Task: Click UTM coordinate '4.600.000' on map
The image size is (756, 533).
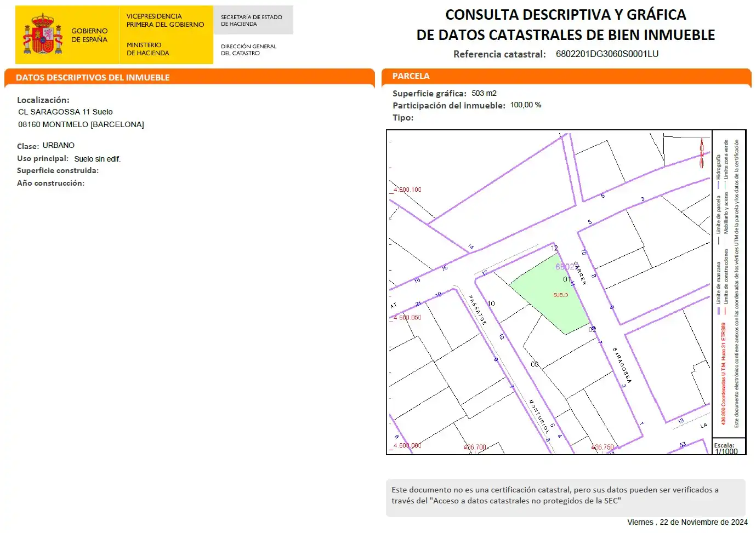Action: tap(407, 445)
